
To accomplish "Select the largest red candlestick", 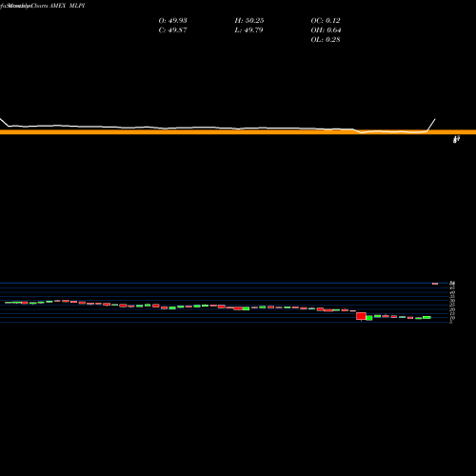I will click(x=361, y=316).
